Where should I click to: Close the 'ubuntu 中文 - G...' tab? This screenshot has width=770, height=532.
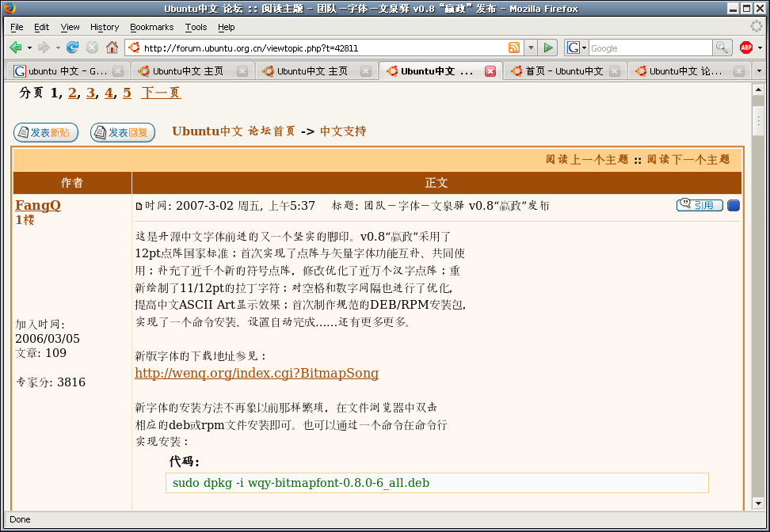(118, 71)
